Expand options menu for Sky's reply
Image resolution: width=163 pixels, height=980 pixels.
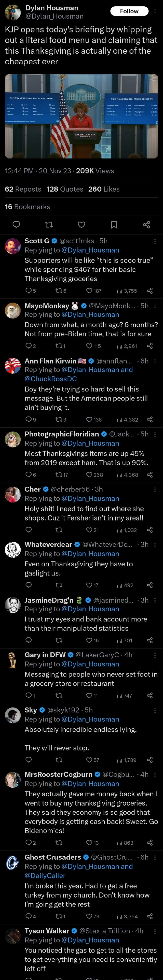coord(155,710)
